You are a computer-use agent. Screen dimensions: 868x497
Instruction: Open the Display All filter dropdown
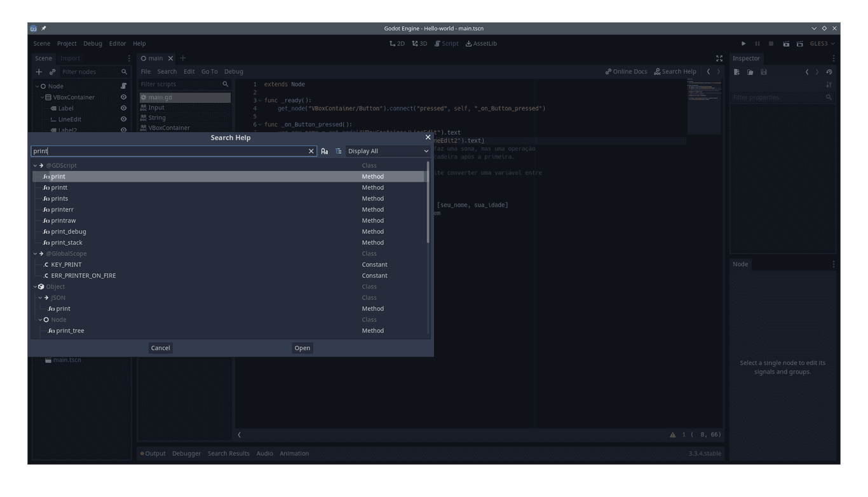[x=388, y=151]
